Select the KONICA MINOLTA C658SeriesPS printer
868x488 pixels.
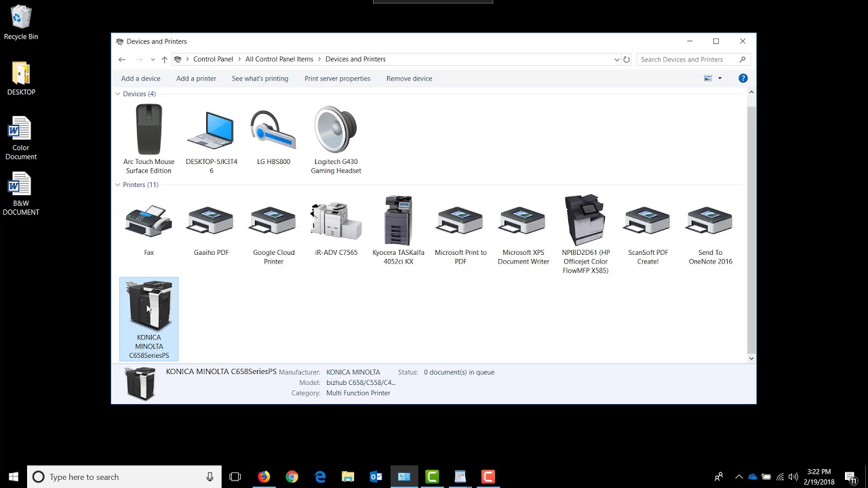click(149, 319)
